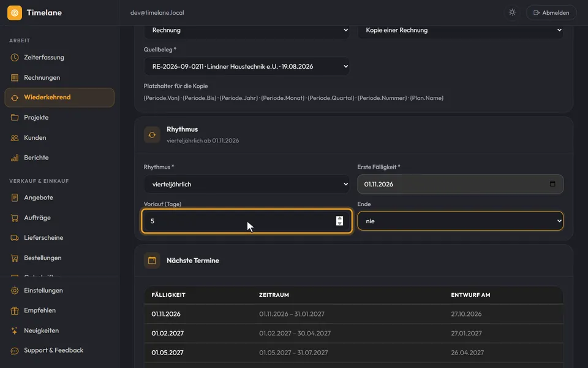Click the bar chart icon beside Berichte
Viewport: 588px width, 368px height.
[15, 158]
